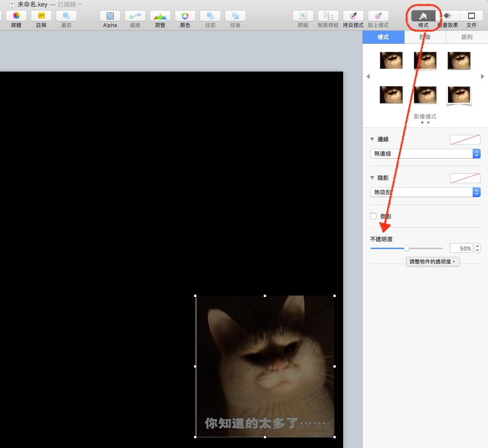Open the 顏色 (Colors) picker icon
This screenshot has width=488, height=448.
tap(185, 16)
